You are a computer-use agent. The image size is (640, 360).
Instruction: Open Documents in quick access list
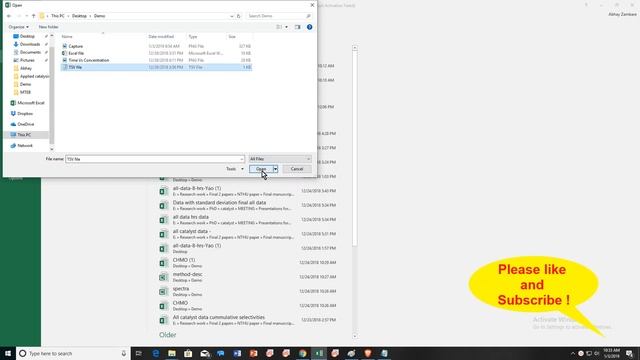[x=27, y=52]
